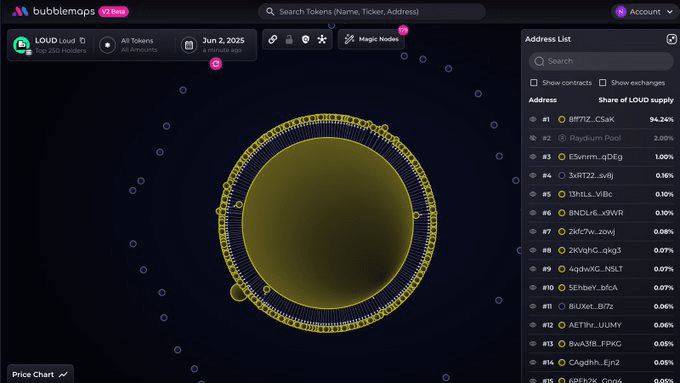The height and width of the screenshot is (383, 680).
Task: Hide address #9 4qdwXG...N5LT
Action: (x=533, y=268)
